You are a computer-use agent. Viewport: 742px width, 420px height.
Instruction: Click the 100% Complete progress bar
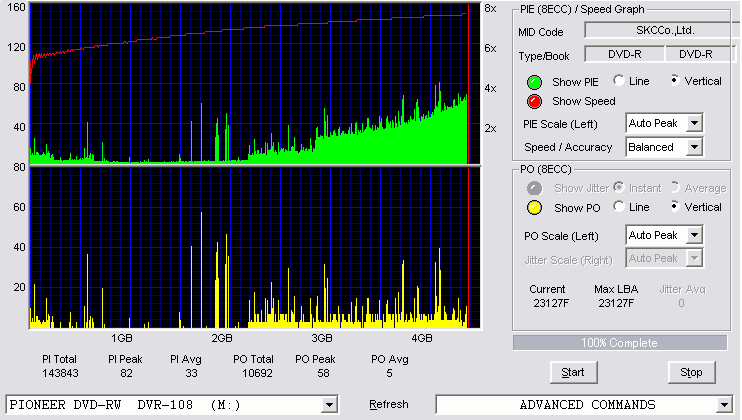(x=620, y=343)
